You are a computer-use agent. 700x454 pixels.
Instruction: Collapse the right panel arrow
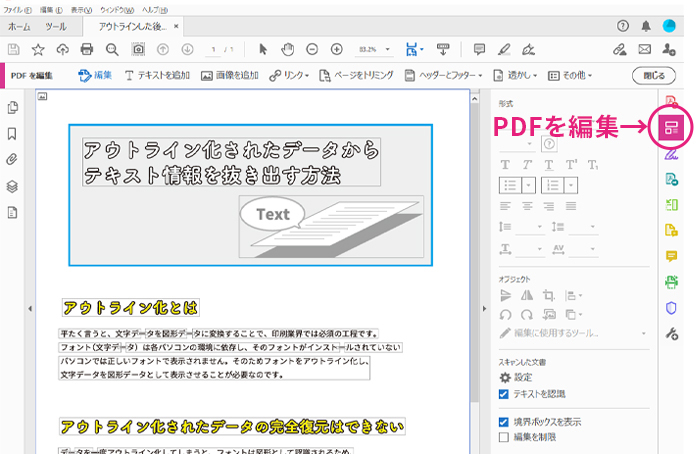pyautogui.click(x=484, y=308)
